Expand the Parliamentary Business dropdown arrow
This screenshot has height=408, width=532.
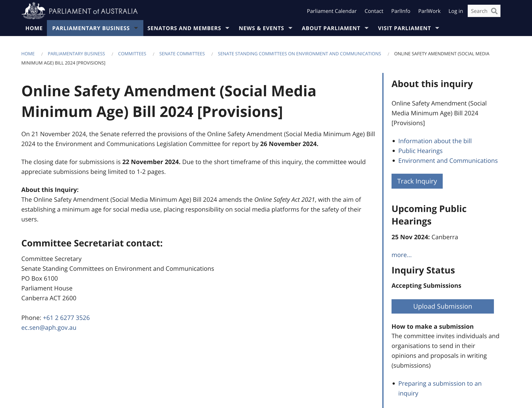click(136, 28)
